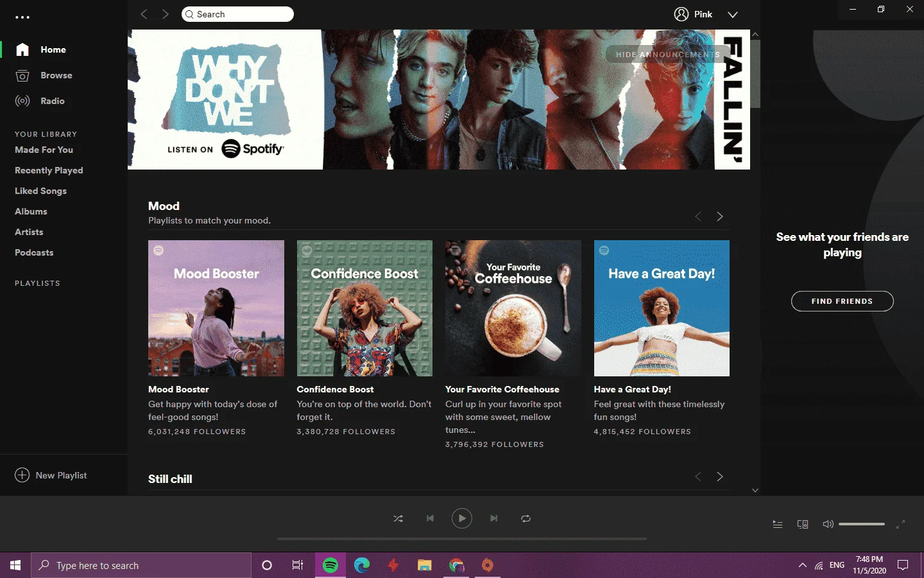Show next Mood playlists with right chevron
This screenshot has width=924, height=578.
click(719, 216)
